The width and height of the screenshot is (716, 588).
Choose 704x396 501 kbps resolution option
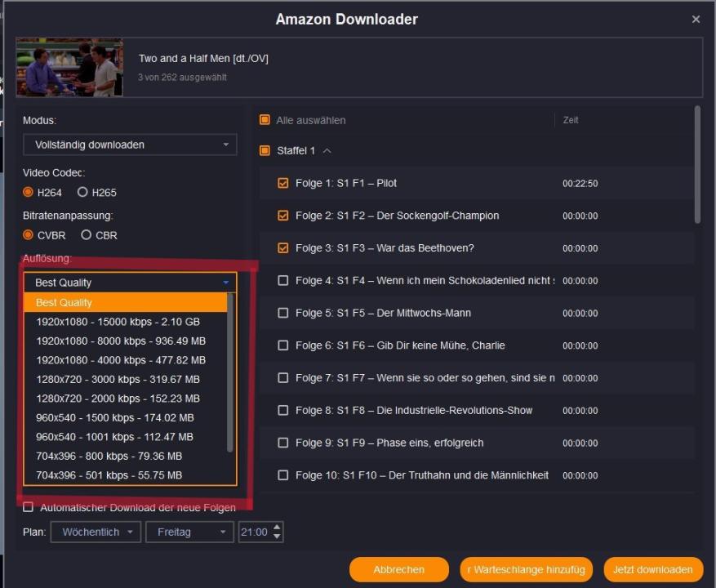(x=109, y=475)
